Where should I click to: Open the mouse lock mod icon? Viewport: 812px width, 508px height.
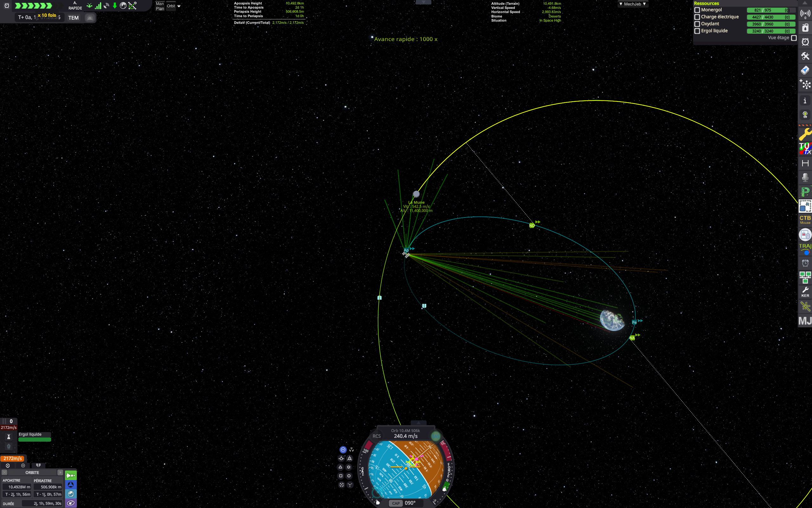(805, 235)
